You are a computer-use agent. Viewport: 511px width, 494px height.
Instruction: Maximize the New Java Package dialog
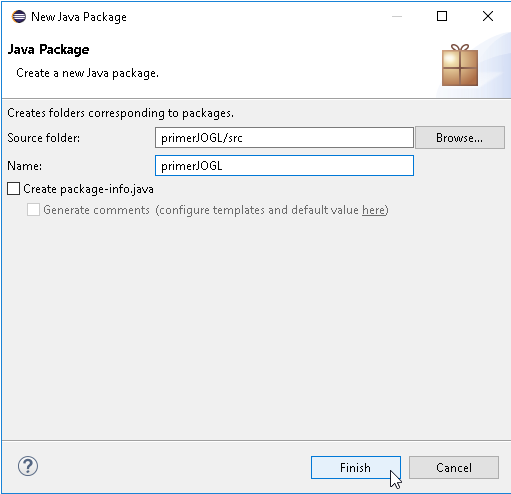pos(442,16)
